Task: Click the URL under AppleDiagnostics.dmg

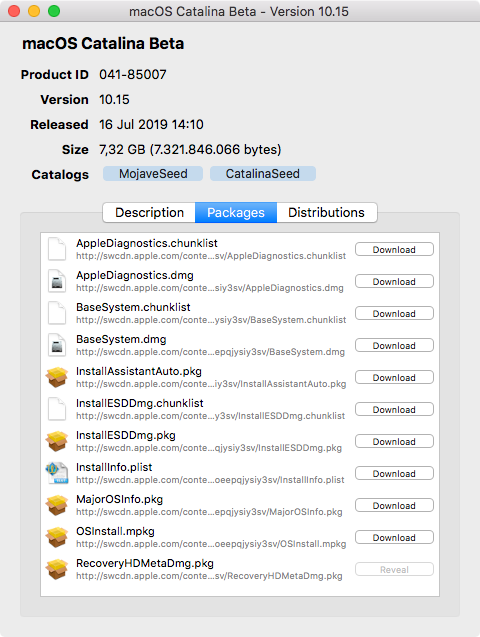Action: click(210, 288)
